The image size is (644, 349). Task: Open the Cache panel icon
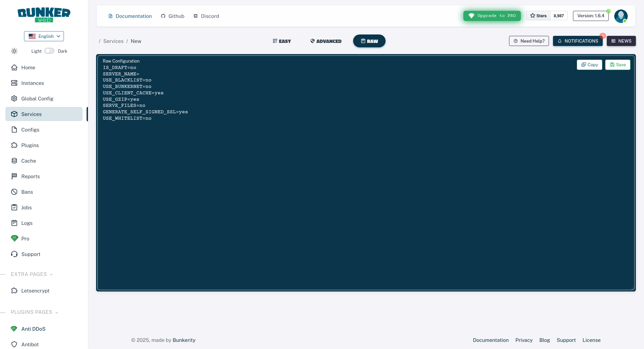click(x=14, y=161)
